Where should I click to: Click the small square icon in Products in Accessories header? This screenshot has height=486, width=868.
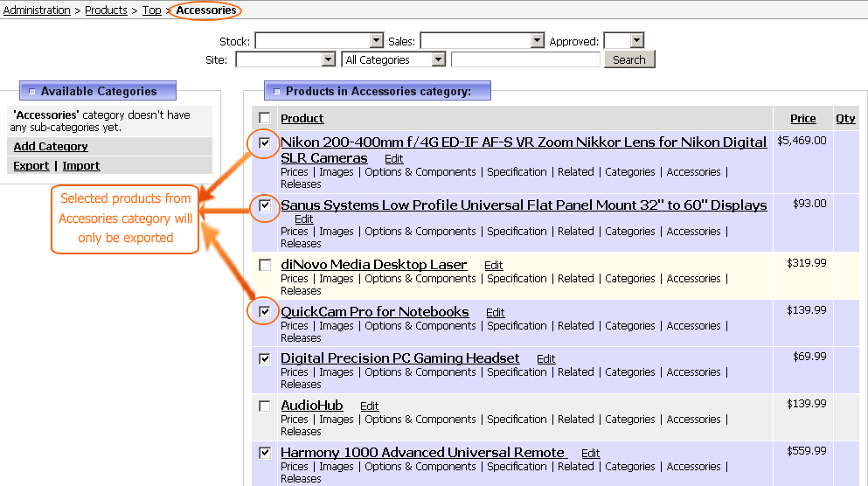point(276,91)
